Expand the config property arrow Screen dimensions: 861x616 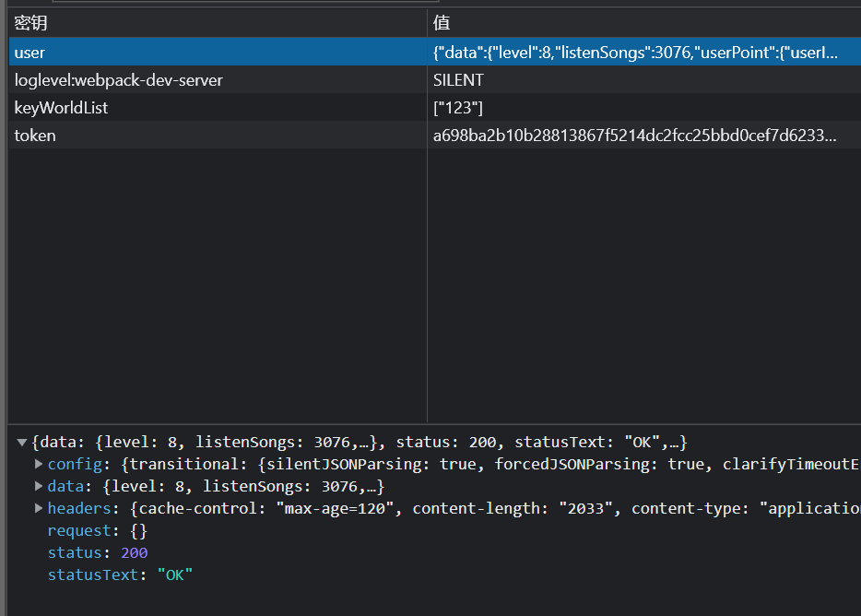click(39, 464)
